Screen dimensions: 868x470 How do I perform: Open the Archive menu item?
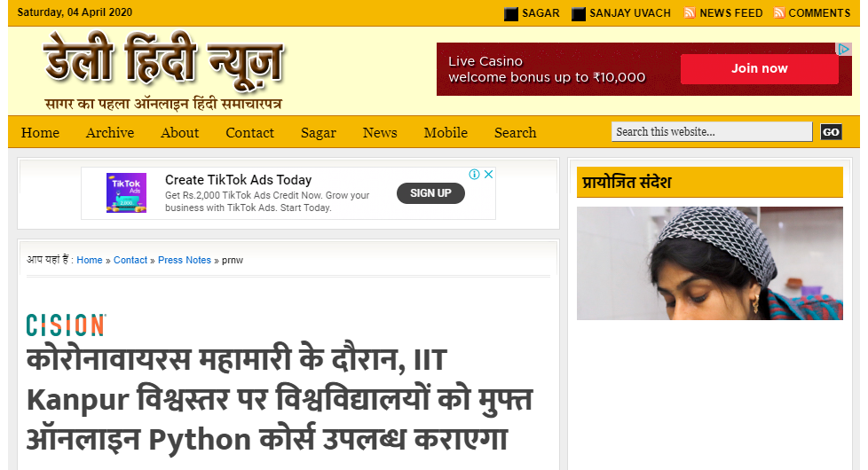pos(110,133)
